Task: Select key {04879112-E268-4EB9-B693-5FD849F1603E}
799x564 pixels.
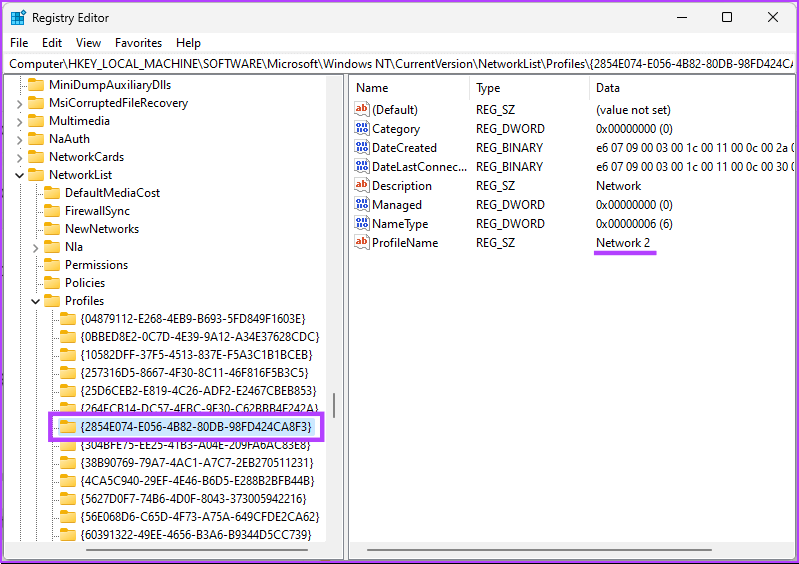Action: click(x=193, y=319)
